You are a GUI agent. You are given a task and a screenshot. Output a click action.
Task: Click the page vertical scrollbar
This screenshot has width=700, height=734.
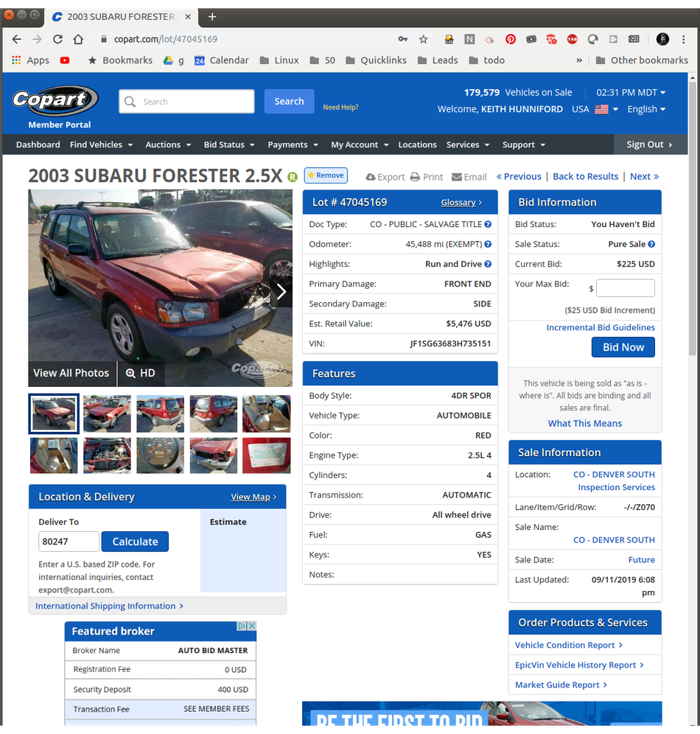tap(693, 220)
